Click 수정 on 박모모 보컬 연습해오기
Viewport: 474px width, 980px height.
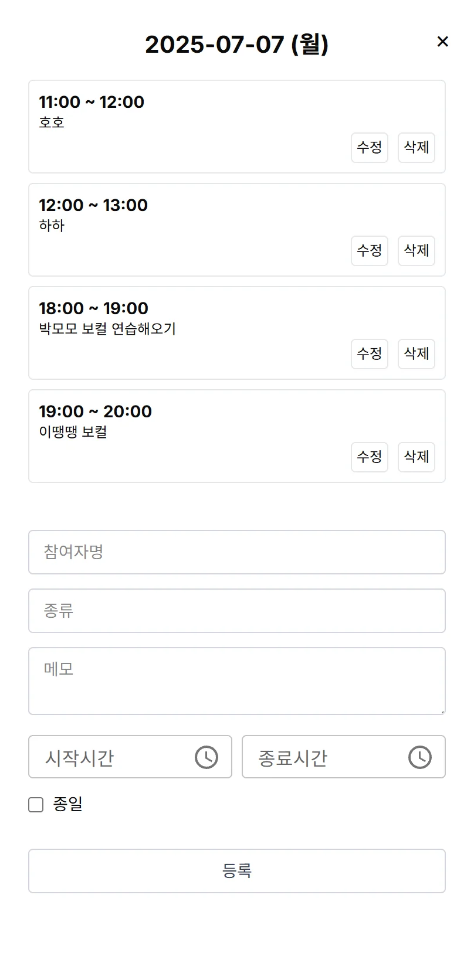click(x=370, y=354)
